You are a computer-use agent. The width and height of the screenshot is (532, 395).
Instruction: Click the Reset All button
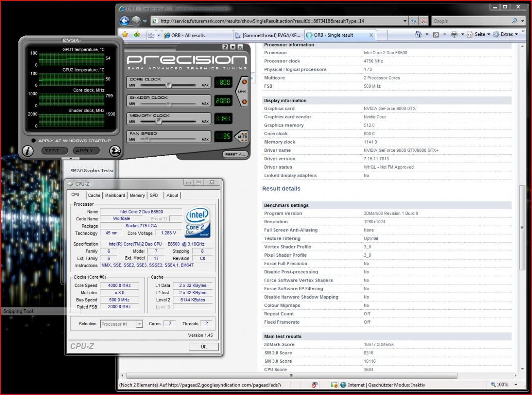pos(235,154)
